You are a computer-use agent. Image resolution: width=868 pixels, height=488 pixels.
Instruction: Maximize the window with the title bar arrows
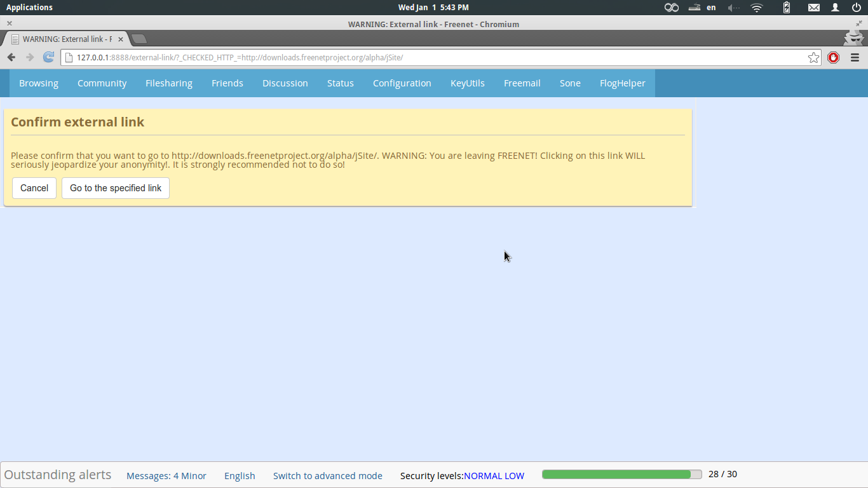[858, 24]
